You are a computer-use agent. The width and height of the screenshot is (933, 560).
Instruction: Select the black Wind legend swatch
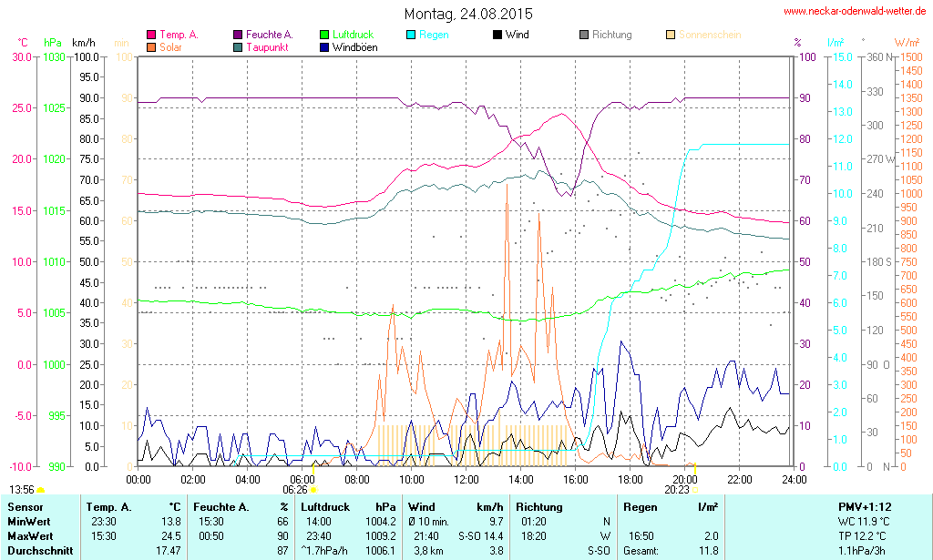[x=497, y=35]
